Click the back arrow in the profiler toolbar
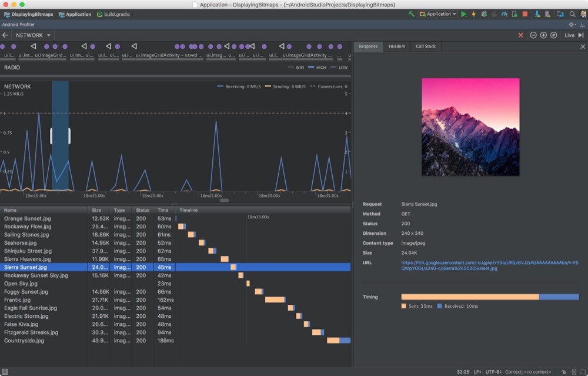Screen dimensions: 588x376 6,35
